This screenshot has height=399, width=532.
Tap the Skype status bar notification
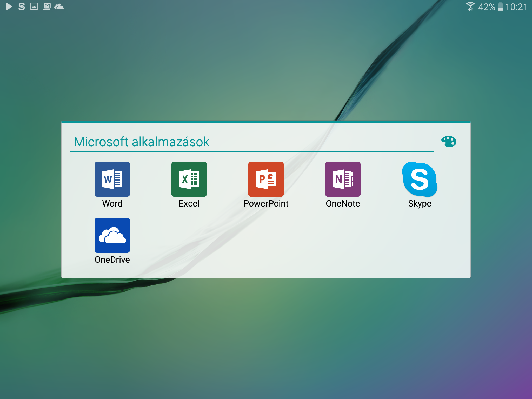[x=22, y=6]
